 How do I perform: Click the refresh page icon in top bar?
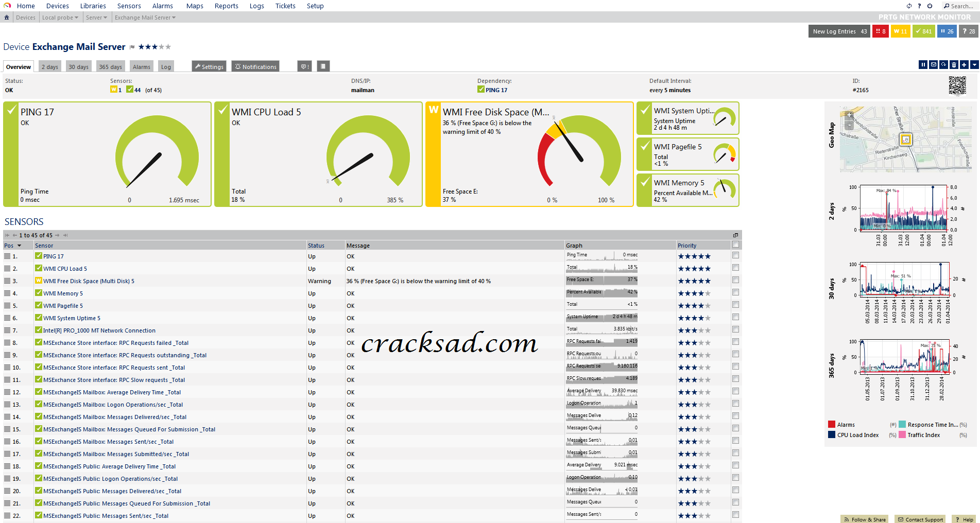(x=909, y=6)
